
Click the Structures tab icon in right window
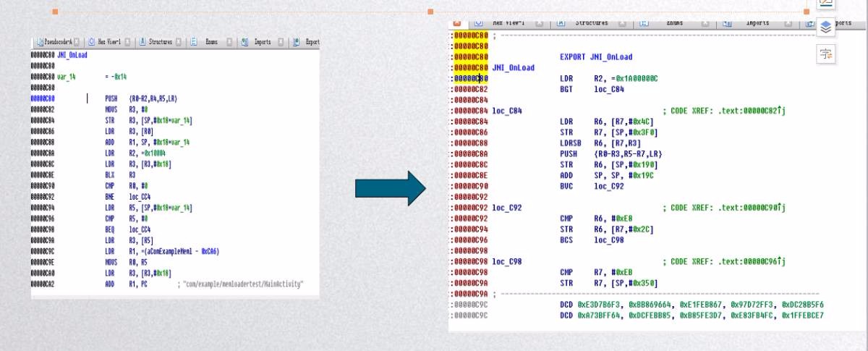(560, 23)
